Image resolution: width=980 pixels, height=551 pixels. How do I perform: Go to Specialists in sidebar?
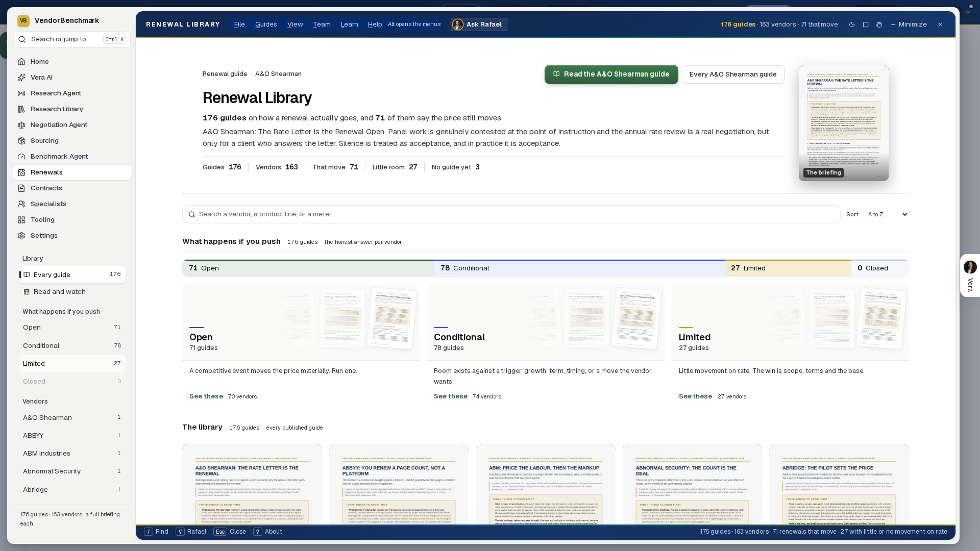pos(72,204)
